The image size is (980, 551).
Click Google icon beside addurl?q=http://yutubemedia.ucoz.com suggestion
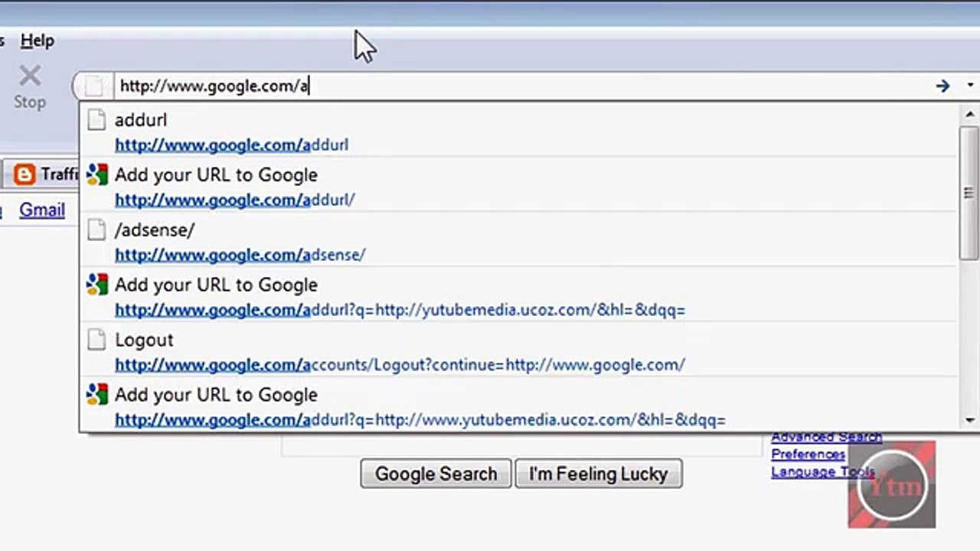pyautogui.click(x=96, y=285)
